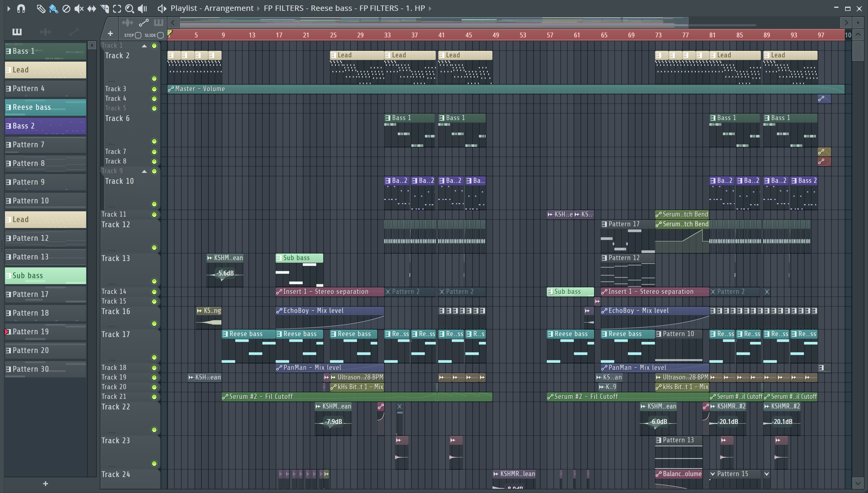Click the vertical scrollbar thumb

857,51
